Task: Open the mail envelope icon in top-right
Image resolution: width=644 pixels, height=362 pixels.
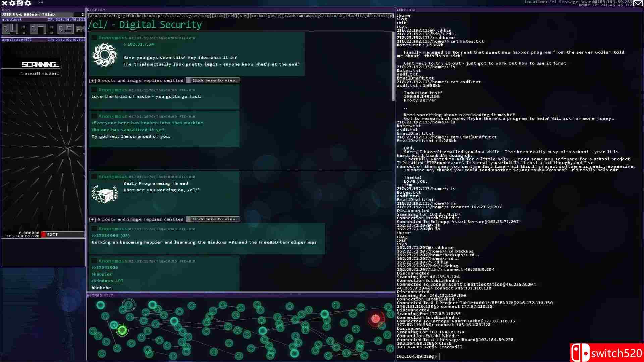Action: [x=638, y=3]
